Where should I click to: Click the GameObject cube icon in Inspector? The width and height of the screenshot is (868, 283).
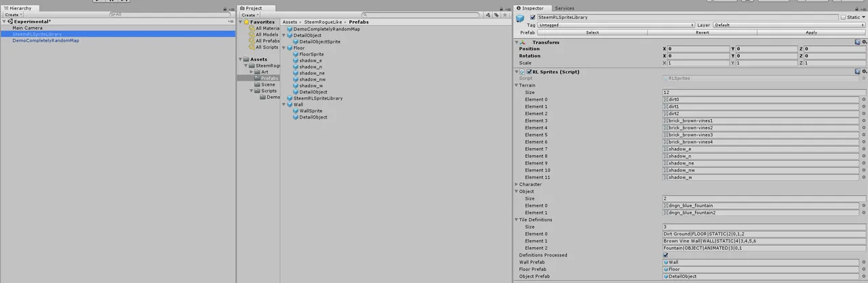pyautogui.click(x=520, y=18)
